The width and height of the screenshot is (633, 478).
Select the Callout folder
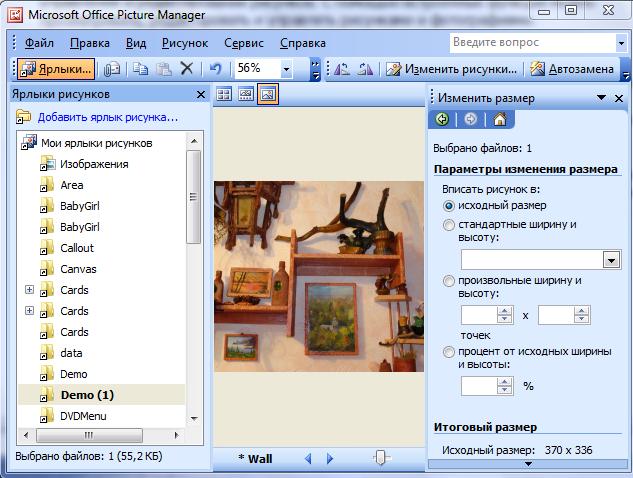click(77, 248)
